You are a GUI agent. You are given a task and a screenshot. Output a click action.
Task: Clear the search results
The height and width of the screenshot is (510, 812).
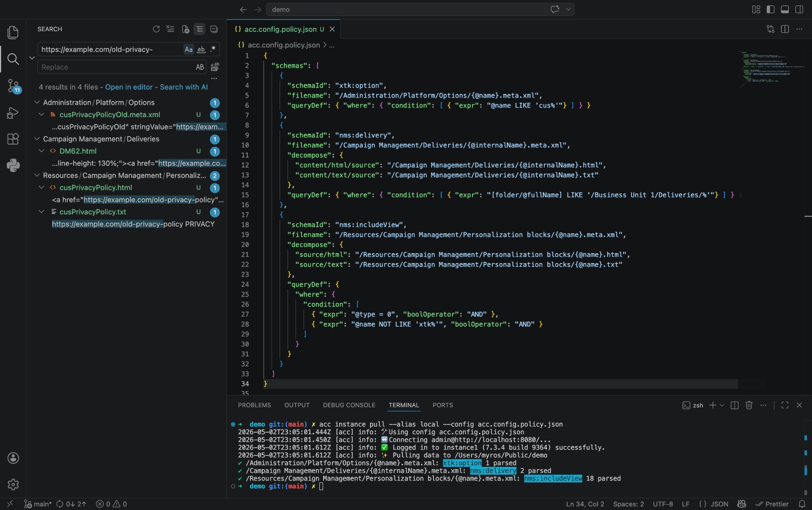[x=170, y=29]
